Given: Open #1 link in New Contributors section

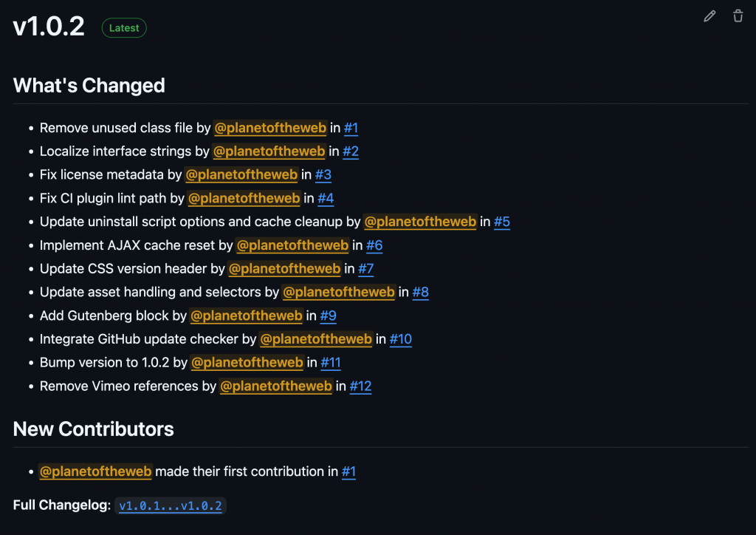Looking at the screenshot, I should point(348,471).
